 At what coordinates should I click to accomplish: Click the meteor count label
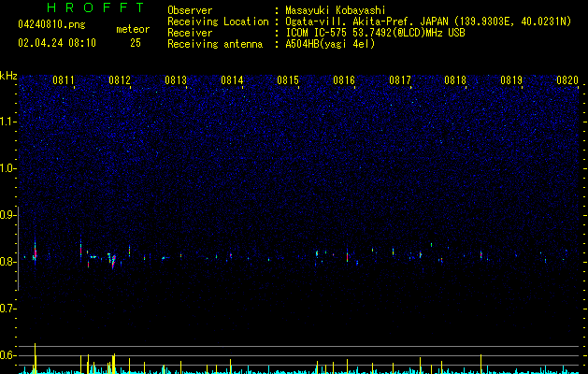pos(133,29)
